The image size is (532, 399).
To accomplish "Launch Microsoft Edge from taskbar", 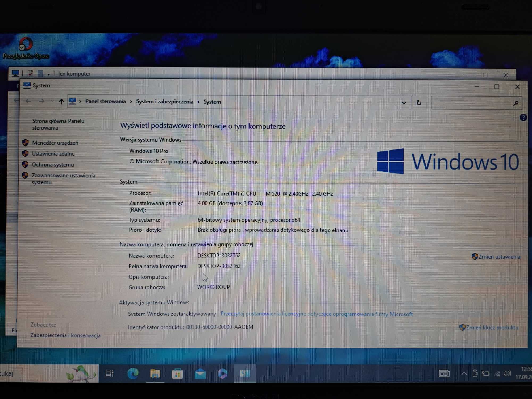I will pyautogui.click(x=133, y=373).
